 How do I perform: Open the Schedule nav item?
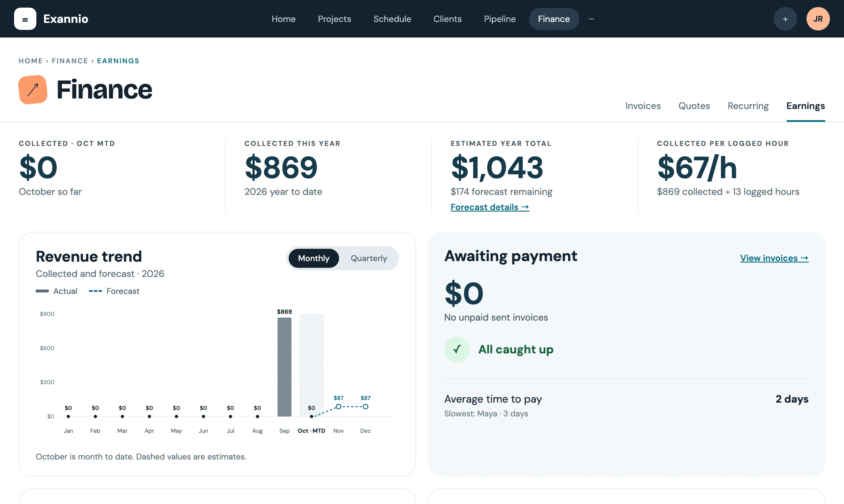coord(392,19)
